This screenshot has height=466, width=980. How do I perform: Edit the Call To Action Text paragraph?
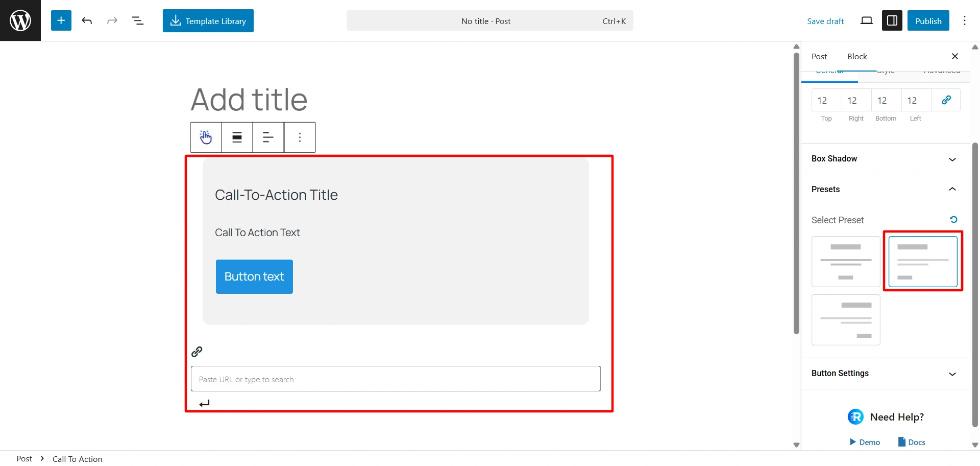click(257, 232)
